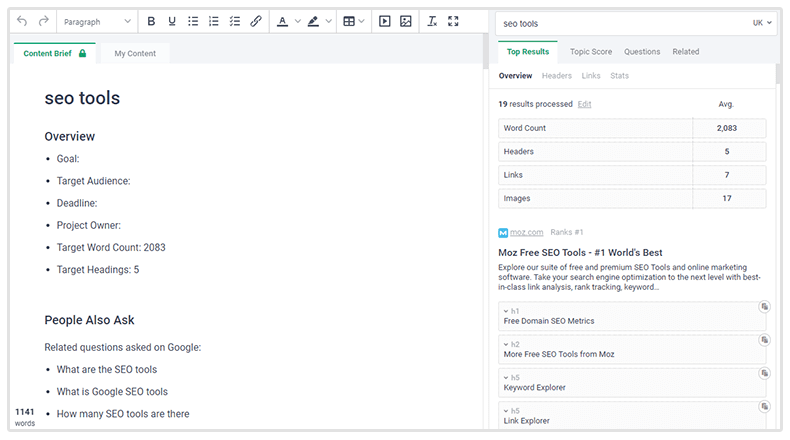This screenshot has height=440, width=790.
Task: Open the highlight color picker arrow
Action: coord(328,21)
